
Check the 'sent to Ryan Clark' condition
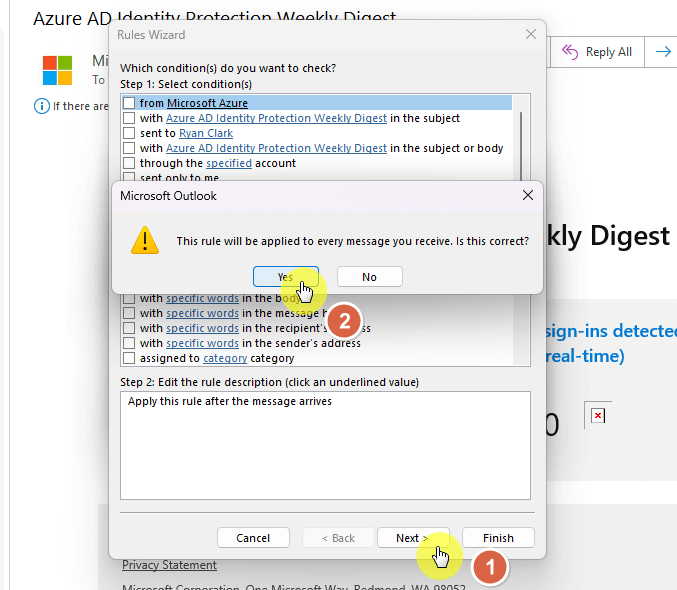129,133
